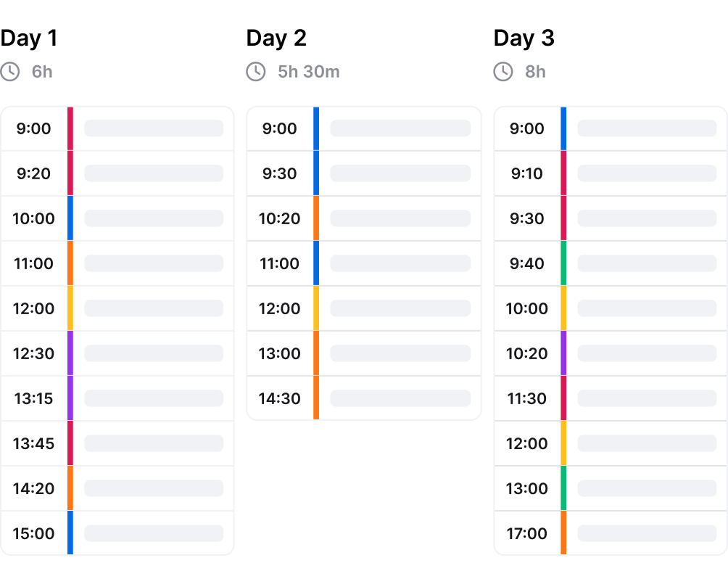Click the placeholder field for Day 3 13:00

click(x=647, y=488)
